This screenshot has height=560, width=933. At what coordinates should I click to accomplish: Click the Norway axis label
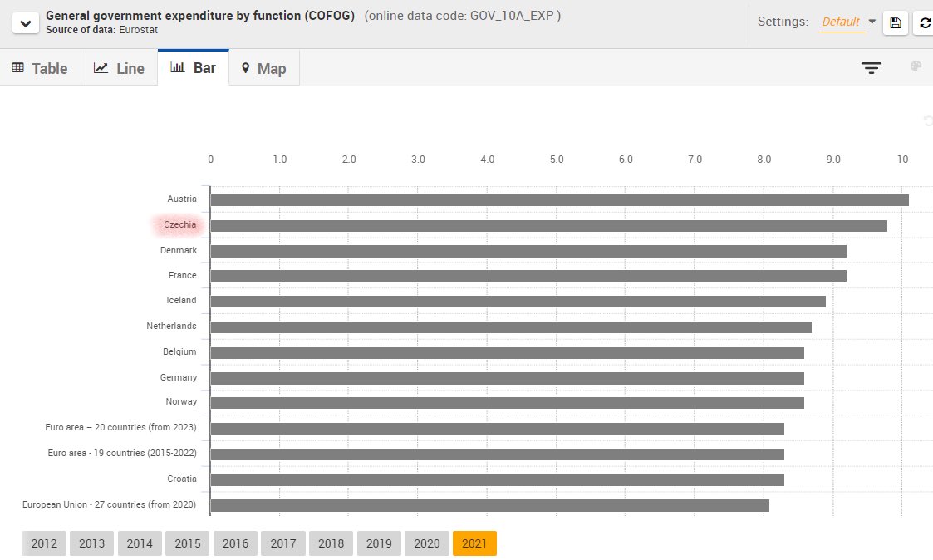coord(181,401)
